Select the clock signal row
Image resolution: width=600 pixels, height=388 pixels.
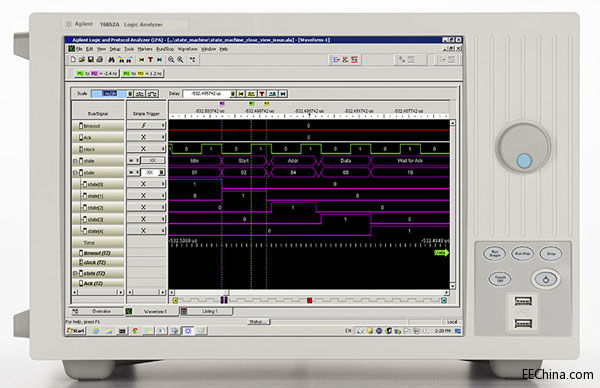click(98, 149)
